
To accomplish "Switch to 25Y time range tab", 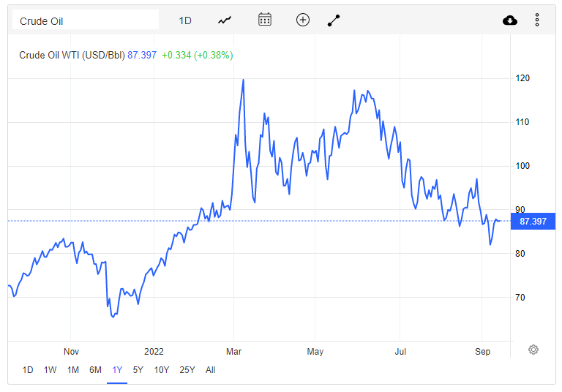I will point(187,370).
